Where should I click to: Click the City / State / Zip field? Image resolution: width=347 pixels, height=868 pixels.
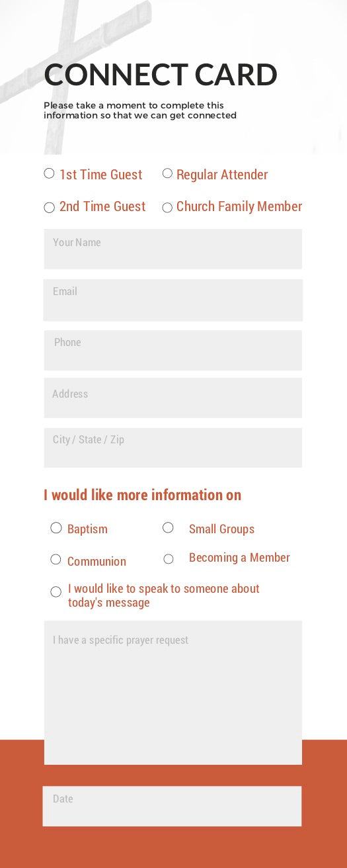173,447
